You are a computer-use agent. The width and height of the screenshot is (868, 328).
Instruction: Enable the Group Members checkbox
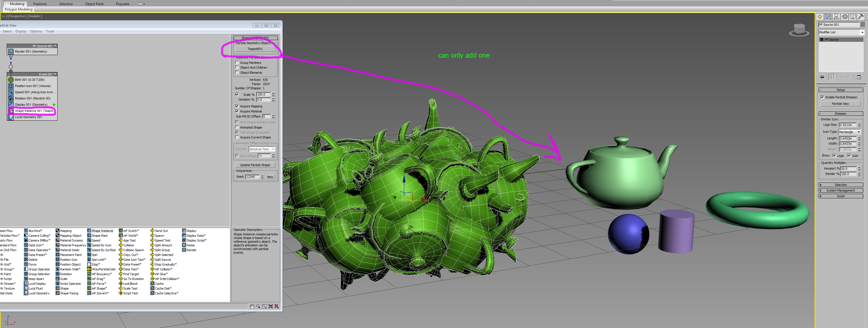237,63
